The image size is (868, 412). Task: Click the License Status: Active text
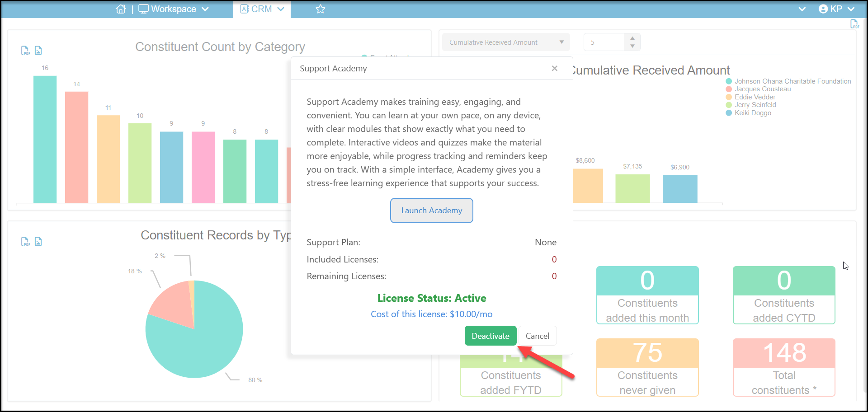pos(432,298)
